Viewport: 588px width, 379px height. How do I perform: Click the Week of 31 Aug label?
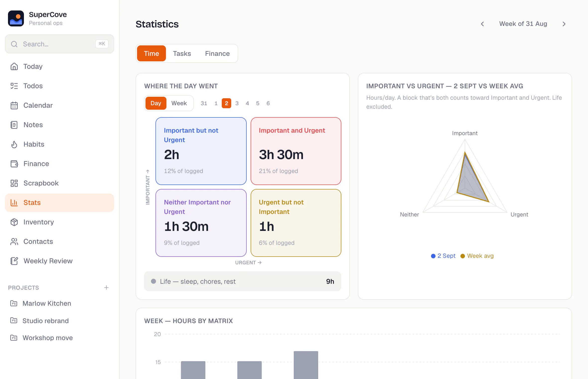coord(523,24)
